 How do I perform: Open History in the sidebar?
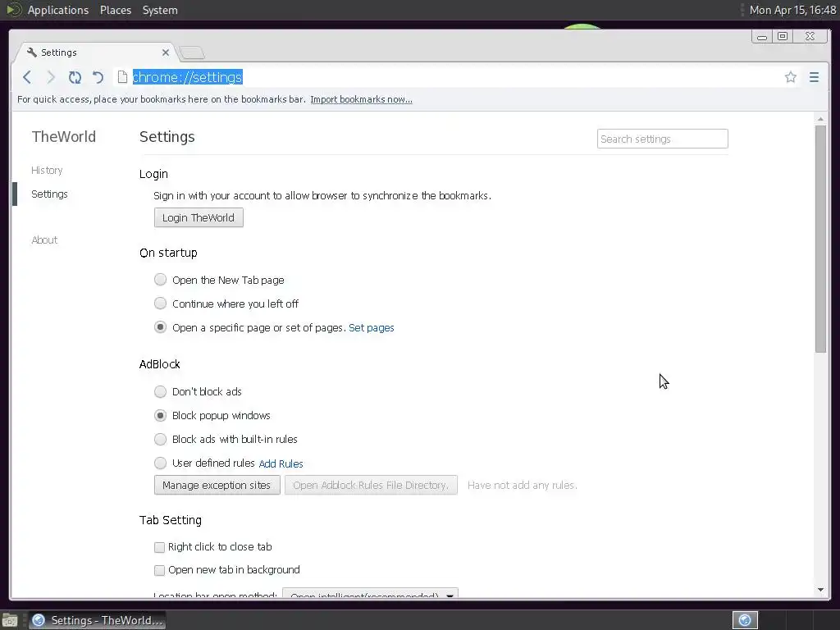[x=47, y=171]
